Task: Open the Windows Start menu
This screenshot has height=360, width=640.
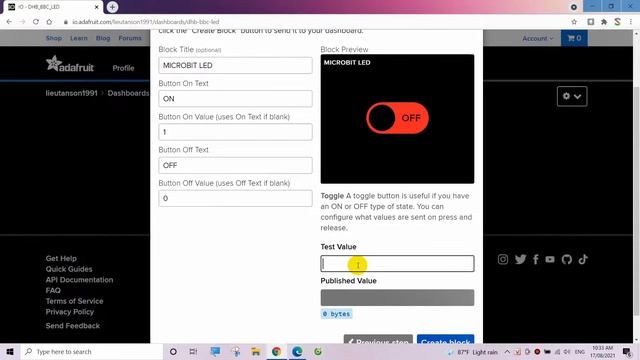Action: click(x=10, y=352)
